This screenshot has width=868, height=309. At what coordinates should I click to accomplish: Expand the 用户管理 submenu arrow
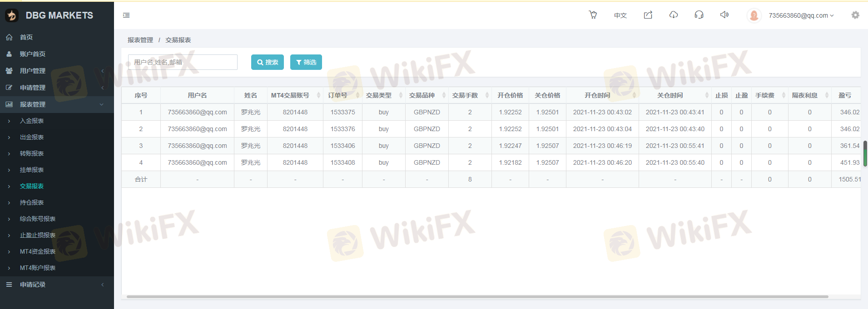[103, 71]
